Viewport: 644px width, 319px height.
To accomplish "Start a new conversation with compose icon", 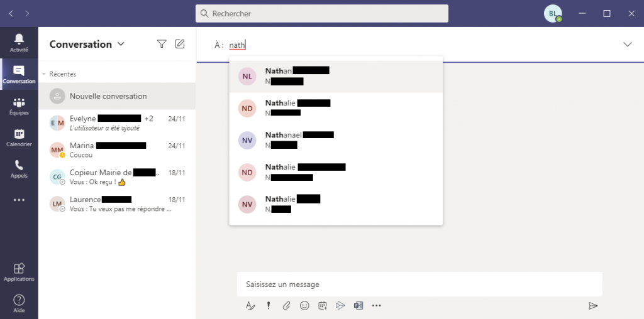I will tap(180, 44).
